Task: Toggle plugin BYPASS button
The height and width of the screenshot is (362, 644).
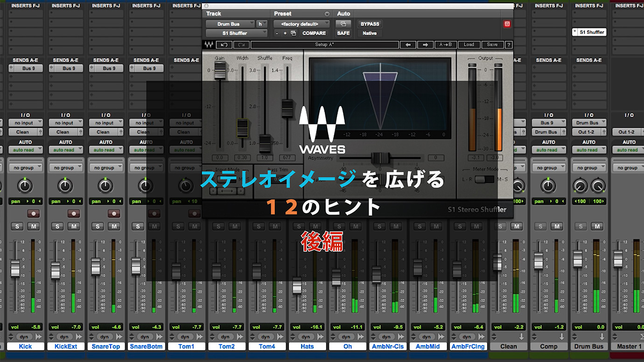Action: coord(370,24)
